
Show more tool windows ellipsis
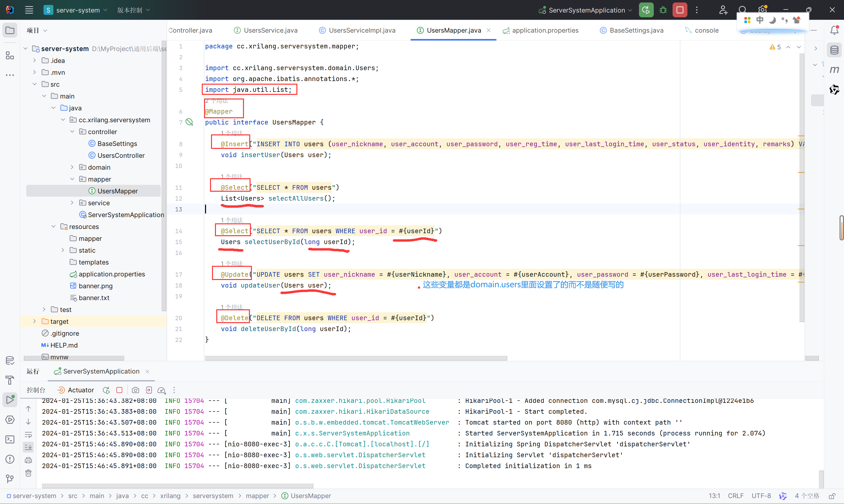(x=10, y=75)
